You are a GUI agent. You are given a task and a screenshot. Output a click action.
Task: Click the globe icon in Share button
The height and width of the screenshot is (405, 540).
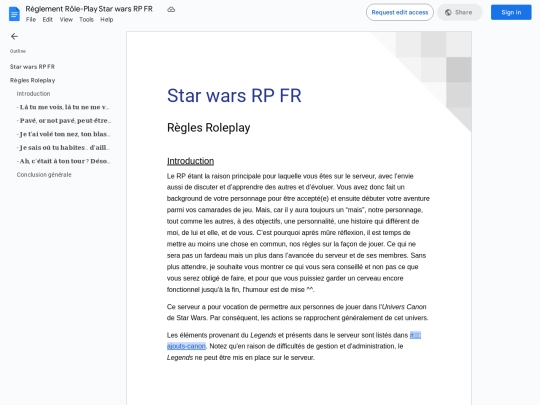tap(448, 12)
